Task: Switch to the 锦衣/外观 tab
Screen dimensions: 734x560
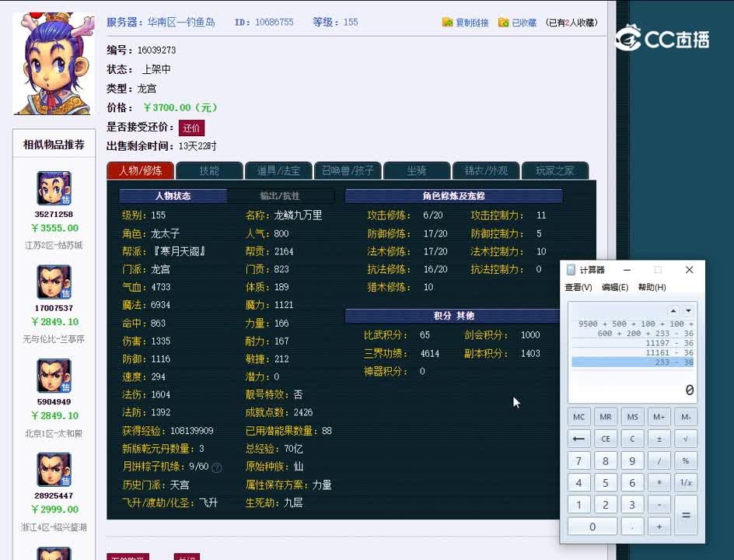Action: pos(486,170)
